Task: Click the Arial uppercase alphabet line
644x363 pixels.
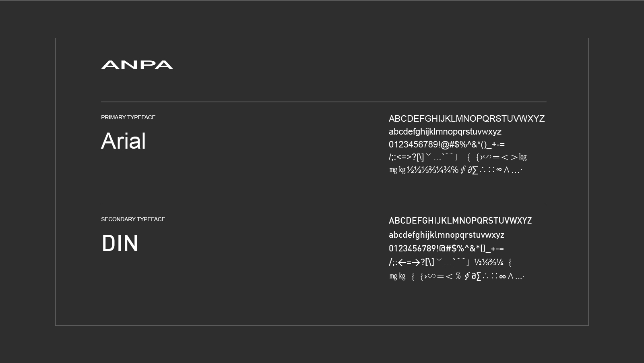Action: [466, 119]
